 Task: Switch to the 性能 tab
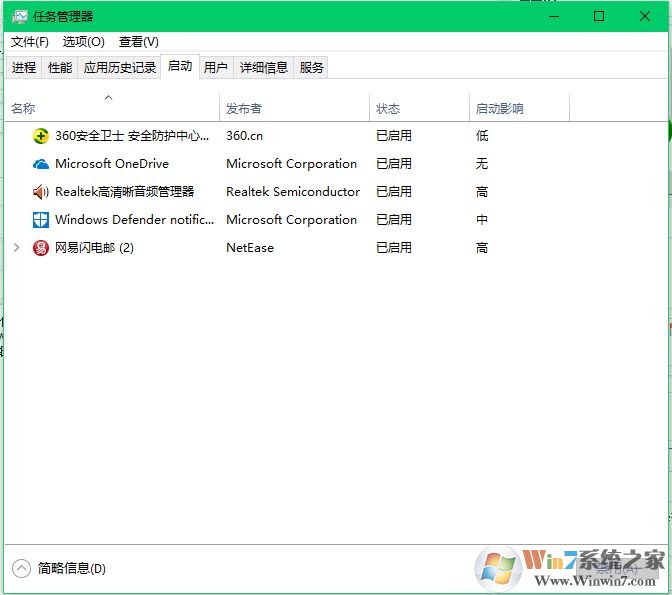[60, 67]
